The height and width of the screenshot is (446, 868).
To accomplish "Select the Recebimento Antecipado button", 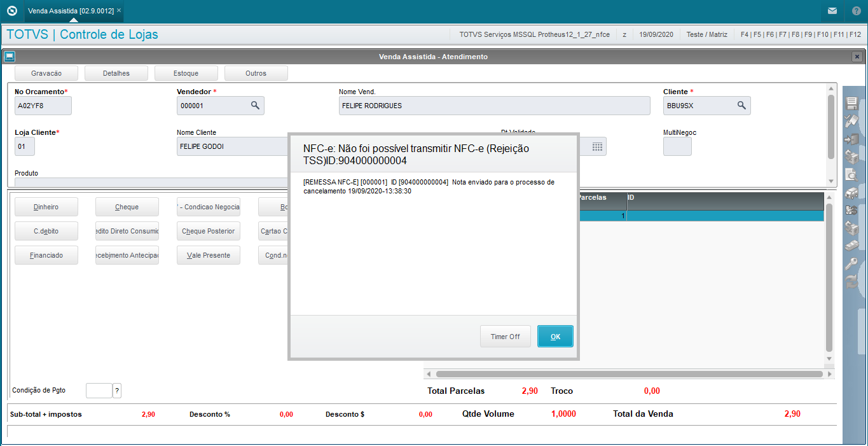I will pos(127,255).
